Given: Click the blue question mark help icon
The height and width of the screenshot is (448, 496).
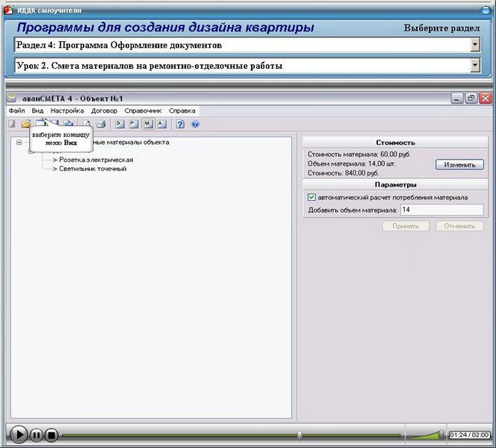Looking at the screenshot, I should pos(181,124).
